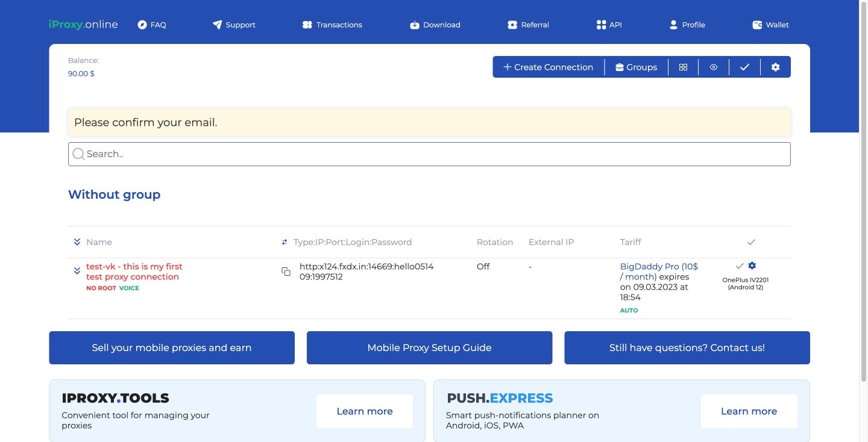The height and width of the screenshot is (442, 868).
Task: Open the Transactions menu item
Action: 332,25
